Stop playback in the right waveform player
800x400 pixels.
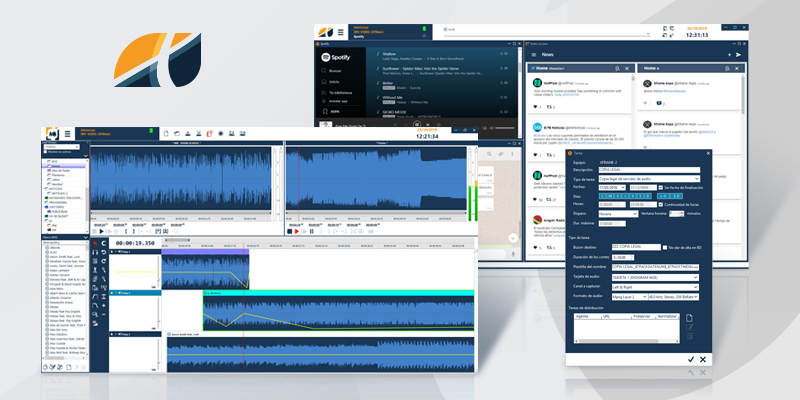pos(289,231)
